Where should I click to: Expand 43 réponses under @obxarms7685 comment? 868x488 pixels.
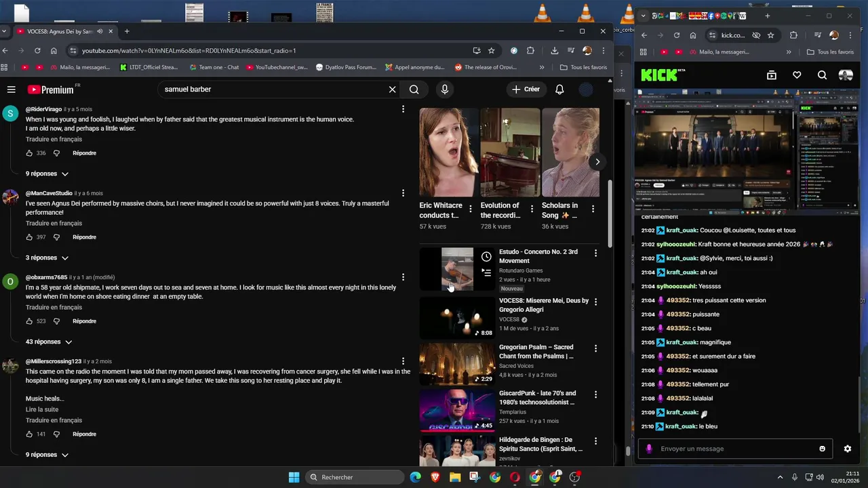(x=49, y=342)
